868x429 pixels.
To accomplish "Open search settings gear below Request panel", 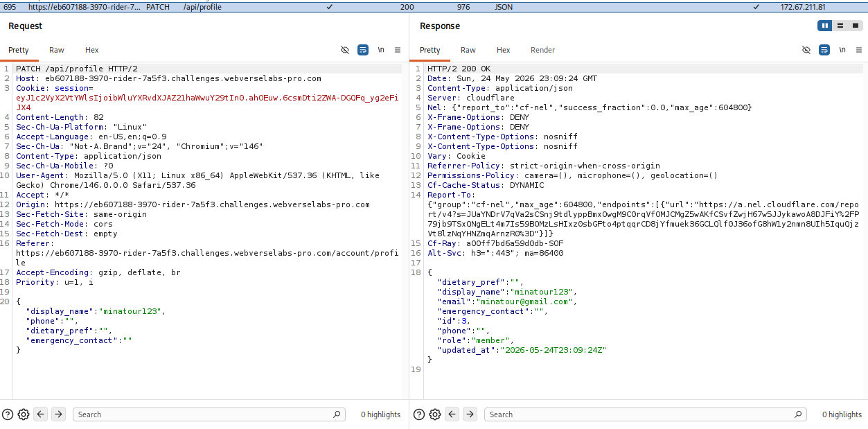I will [x=24, y=414].
